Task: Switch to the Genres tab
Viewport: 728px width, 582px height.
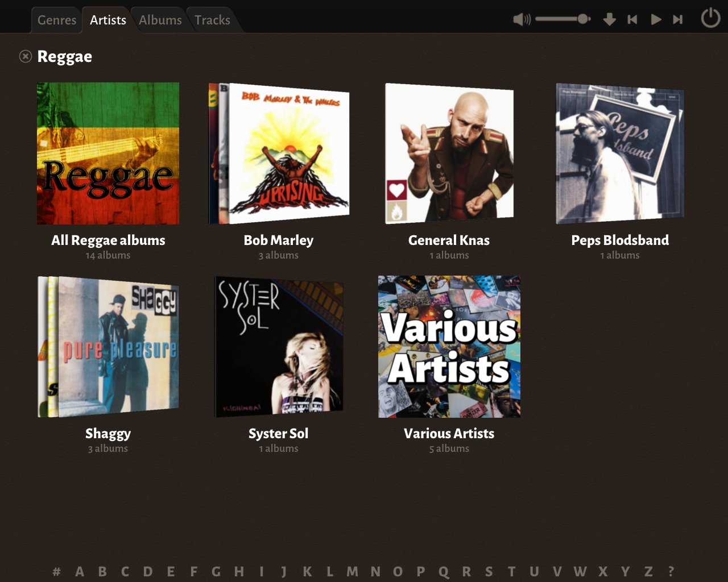Action: (x=56, y=20)
